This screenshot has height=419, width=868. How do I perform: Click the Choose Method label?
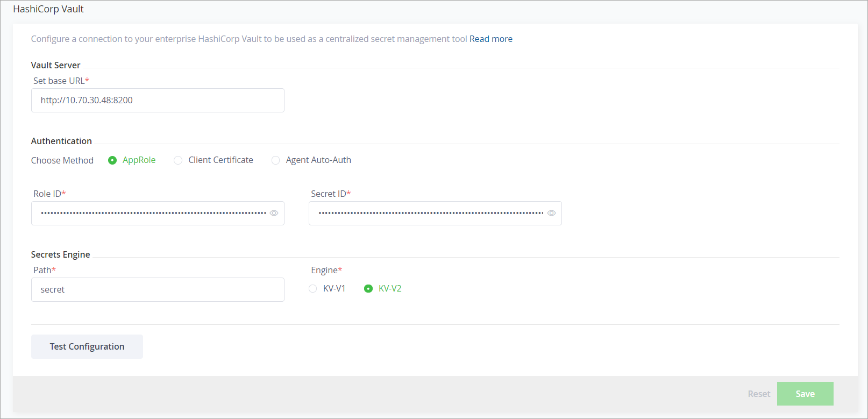[x=62, y=160]
